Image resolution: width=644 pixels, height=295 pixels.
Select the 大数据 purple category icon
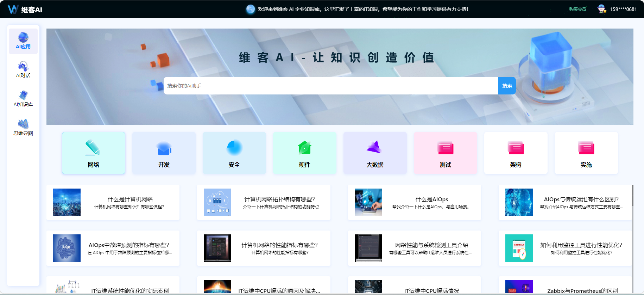(x=374, y=147)
